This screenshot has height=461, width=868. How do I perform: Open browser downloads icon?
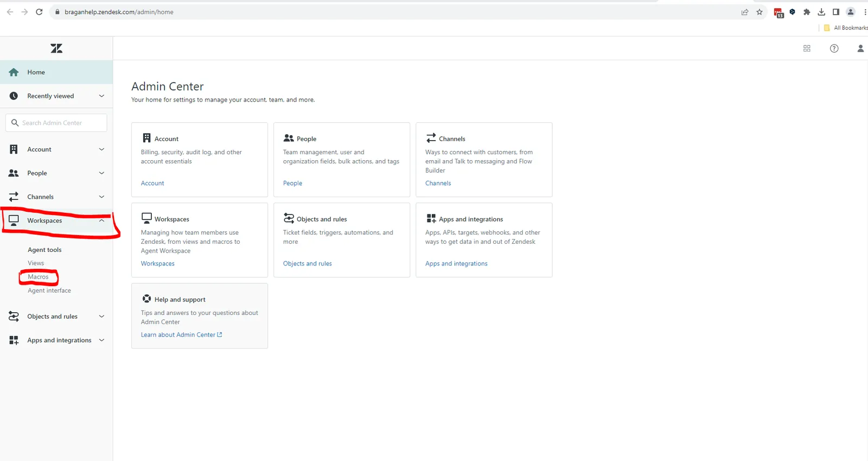(x=821, y=12)
